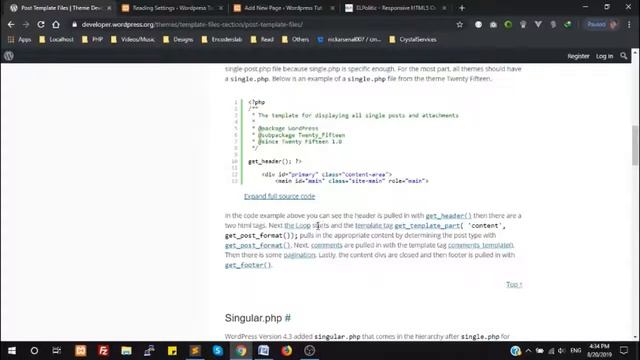Open File Explorer from the taskbar
This screenshot has height=360, width=640.
[x=127, y=351]
